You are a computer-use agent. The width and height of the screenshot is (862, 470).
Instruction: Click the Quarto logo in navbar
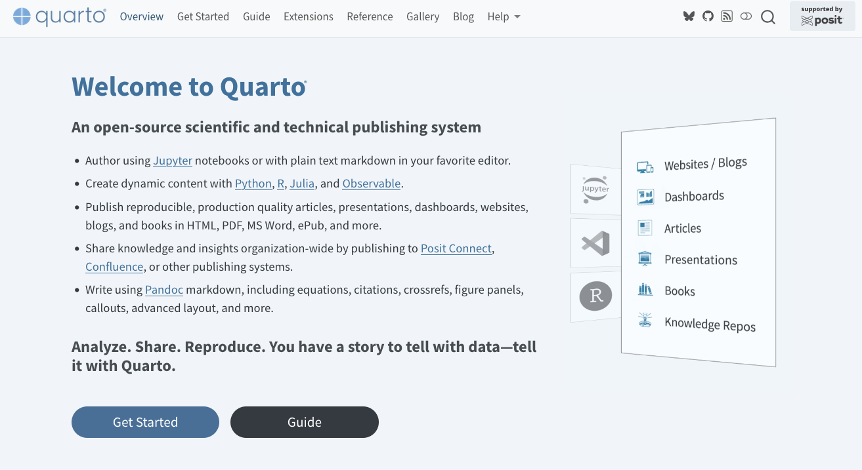pos(59,17)
